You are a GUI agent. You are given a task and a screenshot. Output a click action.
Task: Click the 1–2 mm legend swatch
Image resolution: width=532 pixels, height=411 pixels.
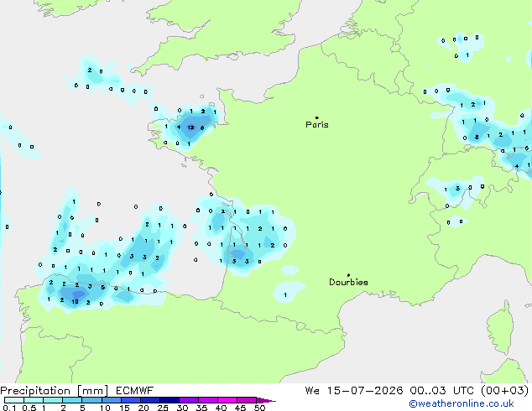(x=53, y=400)
